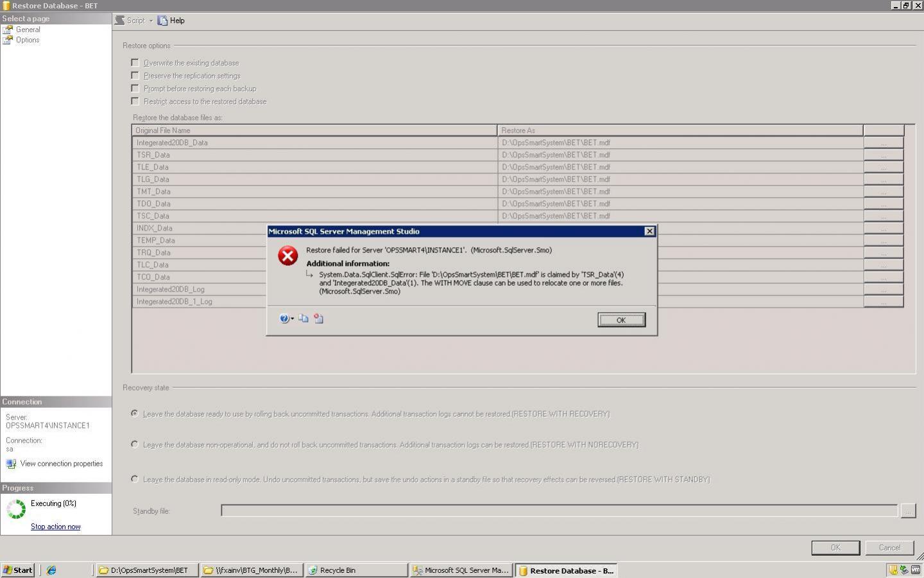Browse restore path for TSR_Data
Viewport: 924px width, 578px height.
884,155
